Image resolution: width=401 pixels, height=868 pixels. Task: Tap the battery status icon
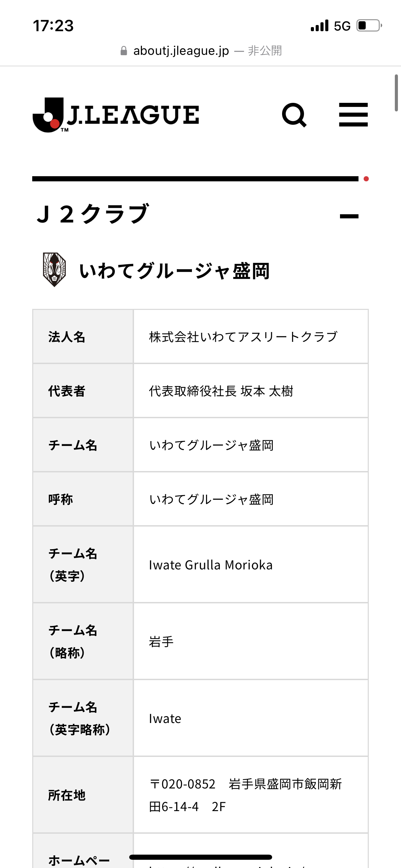[369, 26]
